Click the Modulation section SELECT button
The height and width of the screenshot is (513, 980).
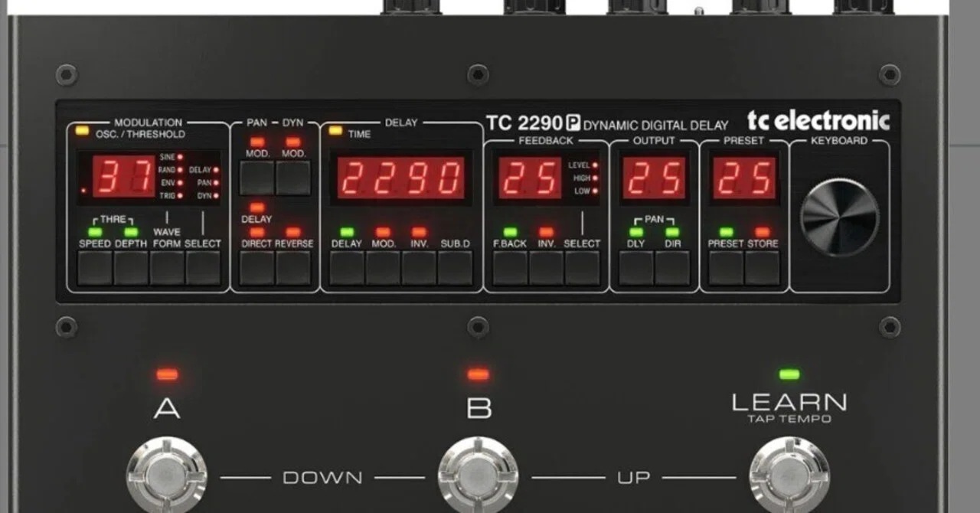pyautogui.click(x=203, y=267)
